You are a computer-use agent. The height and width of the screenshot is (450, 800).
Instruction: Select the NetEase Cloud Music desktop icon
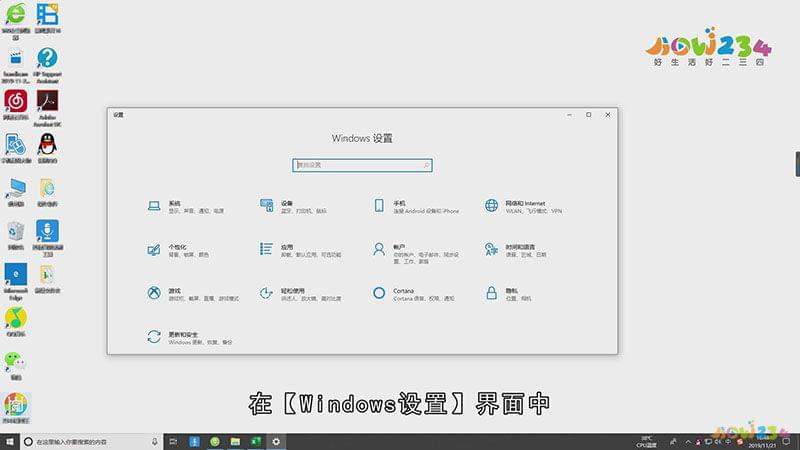pyautogui.click(x=16, y=106)
